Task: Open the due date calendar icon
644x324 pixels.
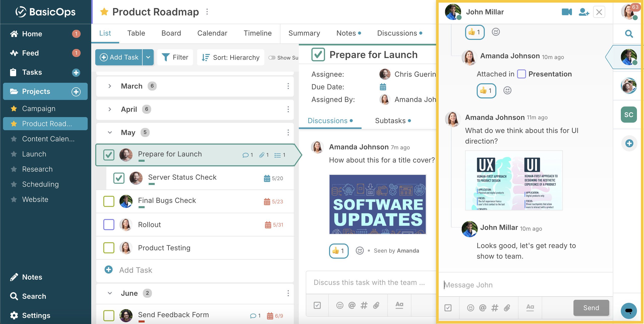Action: pyautogui.click(x=383, y=87)
